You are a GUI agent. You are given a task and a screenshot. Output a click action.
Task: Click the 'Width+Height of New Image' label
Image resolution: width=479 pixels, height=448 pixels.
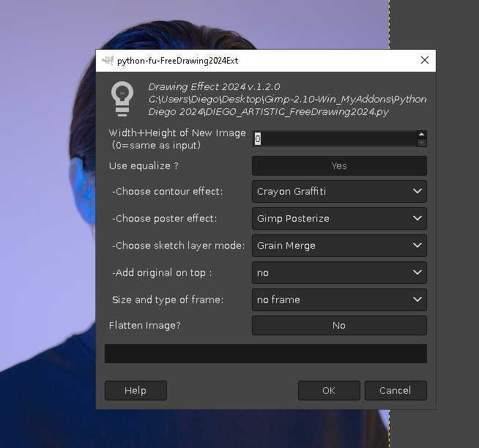[x=177, y=132]
